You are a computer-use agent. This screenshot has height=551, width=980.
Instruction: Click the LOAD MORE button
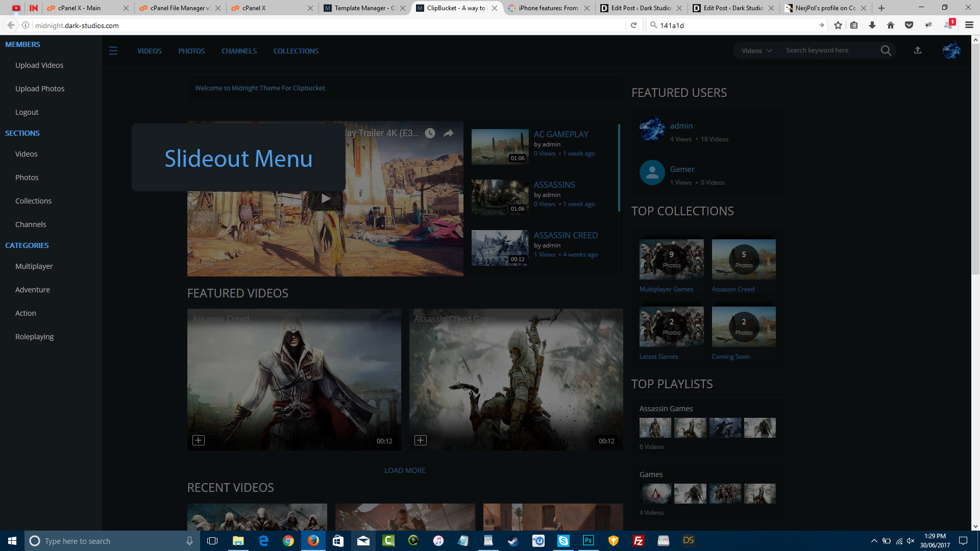[405, 470]
